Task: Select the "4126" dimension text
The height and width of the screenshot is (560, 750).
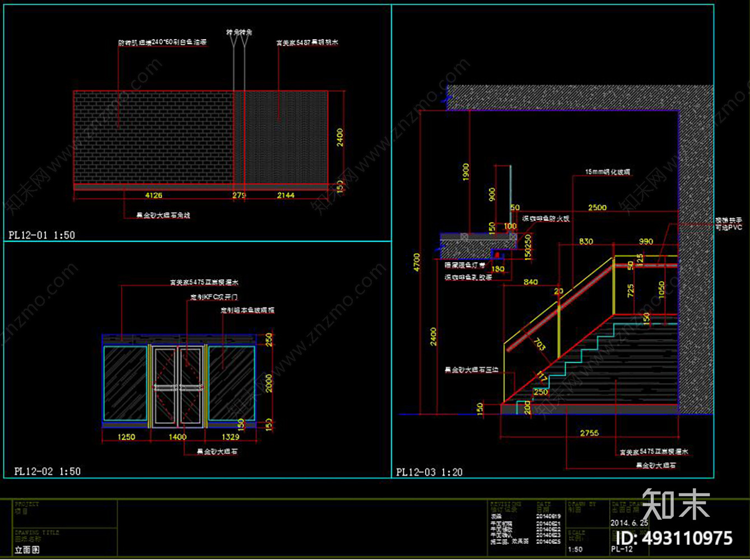Action: 153,195
